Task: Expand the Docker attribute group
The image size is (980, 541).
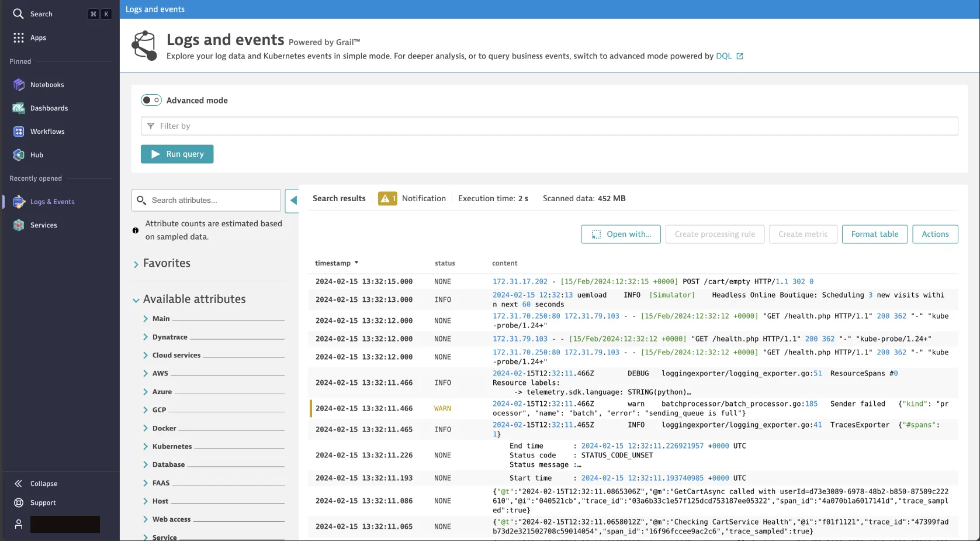Action: click(146, 428)
